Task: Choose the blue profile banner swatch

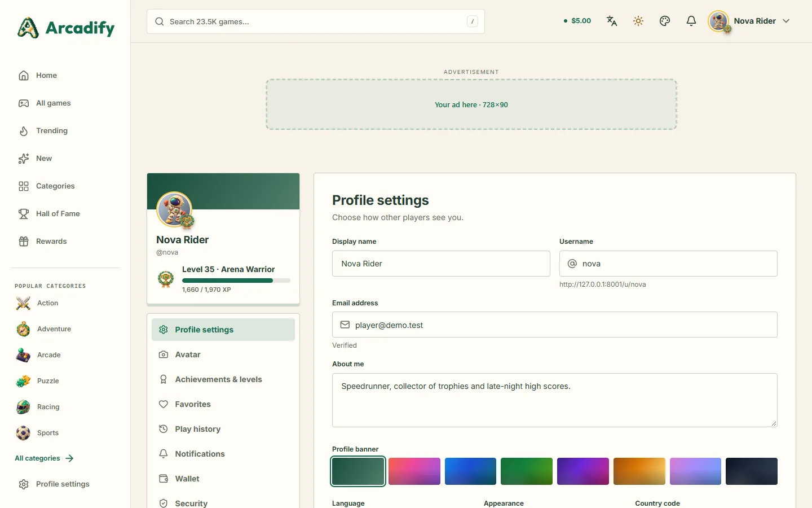Action: 470,471
